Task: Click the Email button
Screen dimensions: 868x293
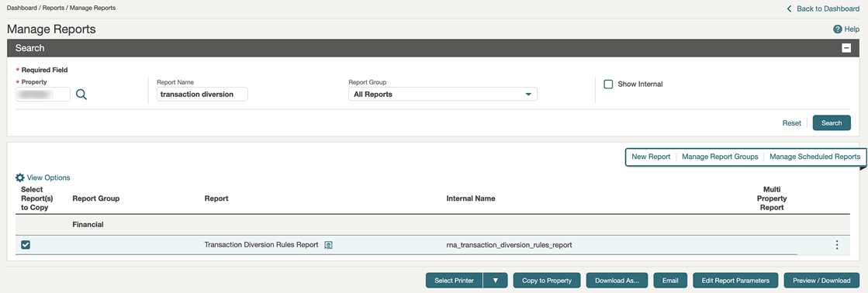Action: [x=670, y=281]
